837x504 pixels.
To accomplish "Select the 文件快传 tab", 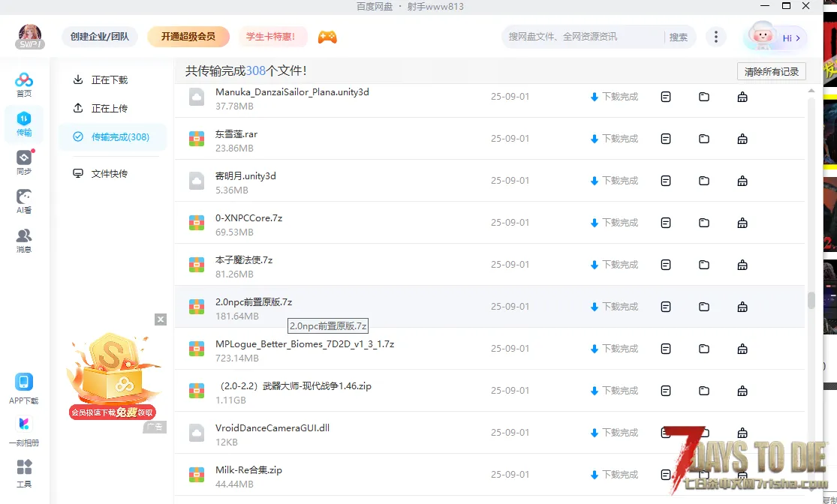I will click(x=110, y=174).
